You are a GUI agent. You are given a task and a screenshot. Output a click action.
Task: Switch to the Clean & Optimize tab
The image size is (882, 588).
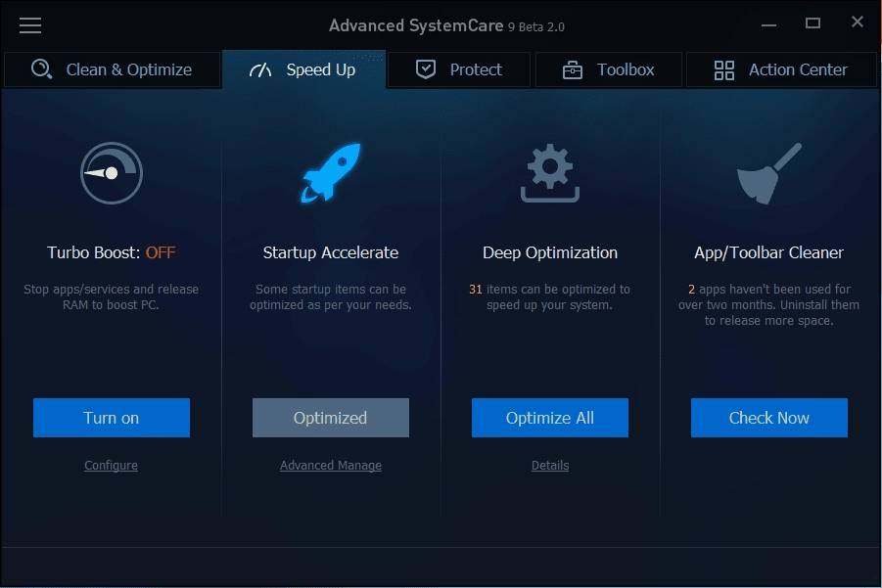point(112,69)
